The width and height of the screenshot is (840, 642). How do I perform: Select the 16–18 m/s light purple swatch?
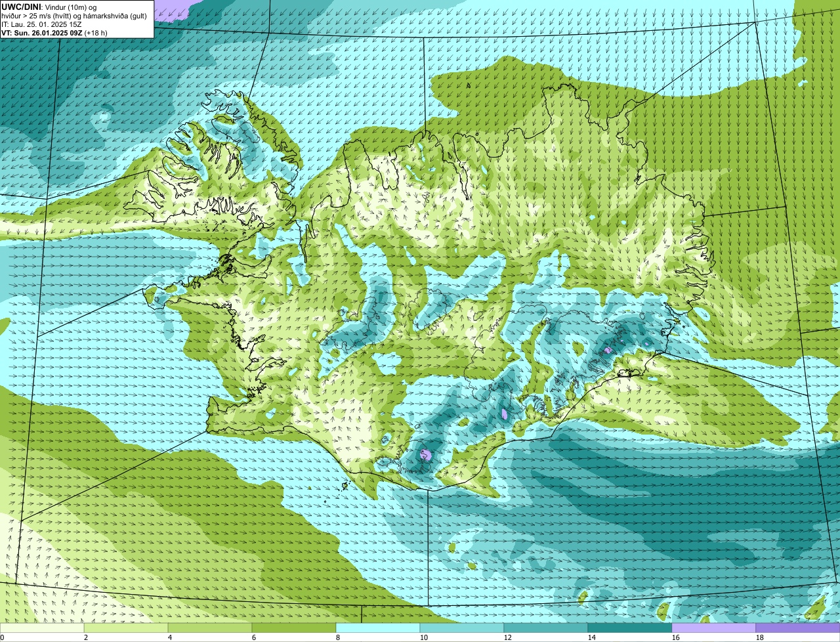[x=714, y=628]
